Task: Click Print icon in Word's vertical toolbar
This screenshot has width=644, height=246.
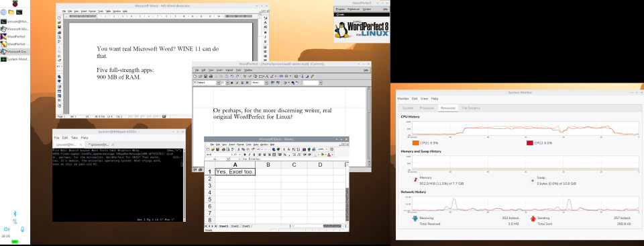Action: (60, 32)
